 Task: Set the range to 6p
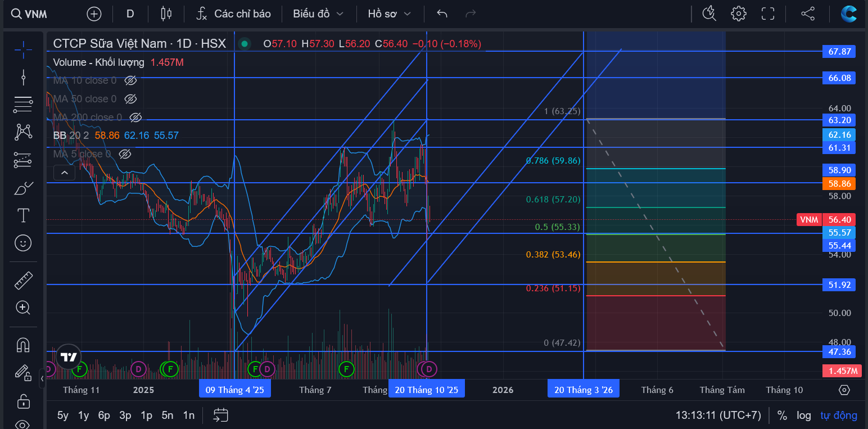(104, 416)
